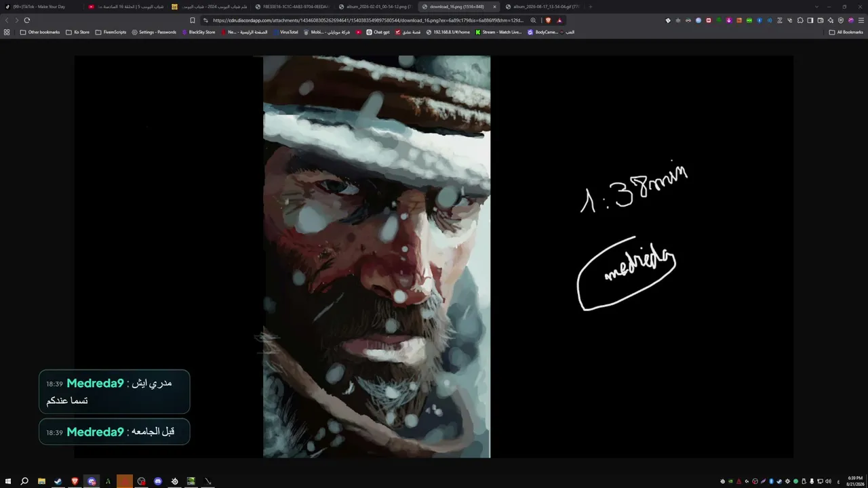This screenshot has width=868, height=488.
Task: Open the Brave Wallet icon
Action: tap(821, 20)
